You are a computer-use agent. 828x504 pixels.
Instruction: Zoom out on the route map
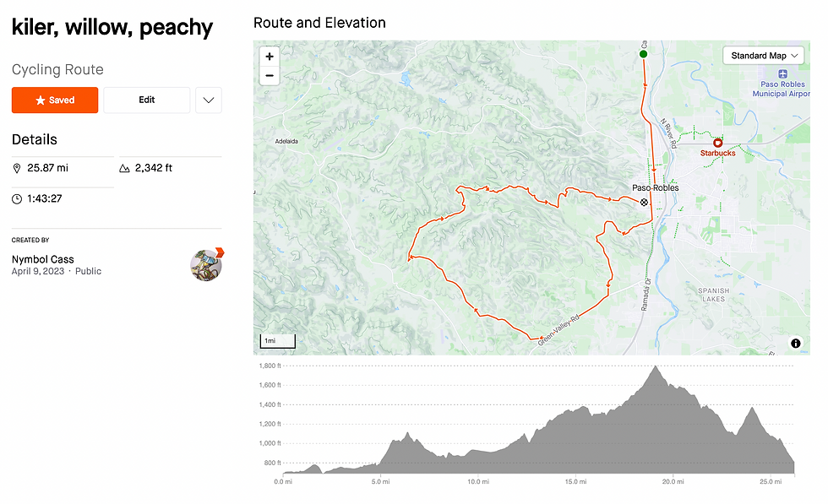click(x=270, y=75)
